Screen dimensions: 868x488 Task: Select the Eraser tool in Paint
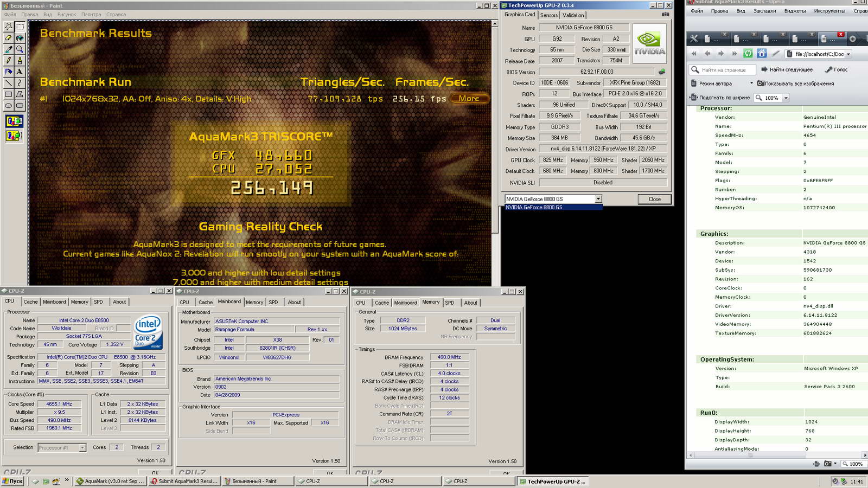[x=9, y=38]
